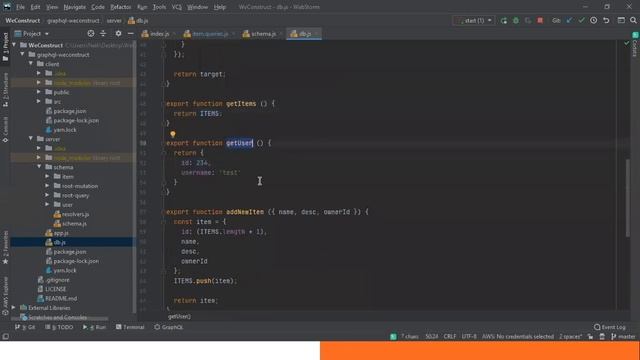This screenshot has width=640, height=360.
Task: Click the editor vertical scrollbar thumb
Action: [627, 198]
